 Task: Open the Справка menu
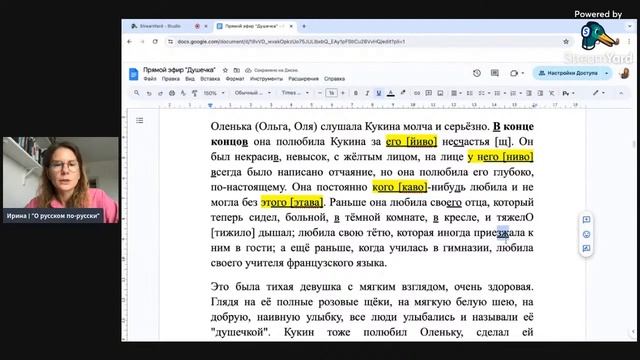pyautogui.click(x=334, y=79)
